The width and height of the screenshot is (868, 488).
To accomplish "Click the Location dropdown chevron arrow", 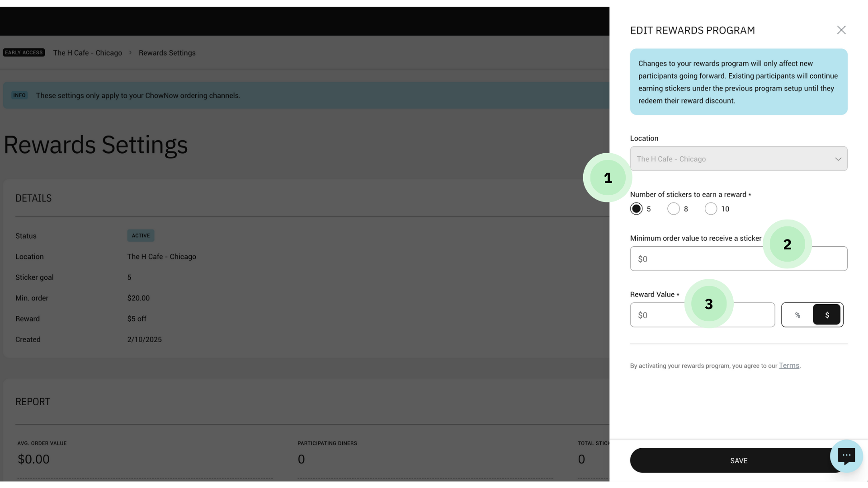I will (x=838, y=159).
